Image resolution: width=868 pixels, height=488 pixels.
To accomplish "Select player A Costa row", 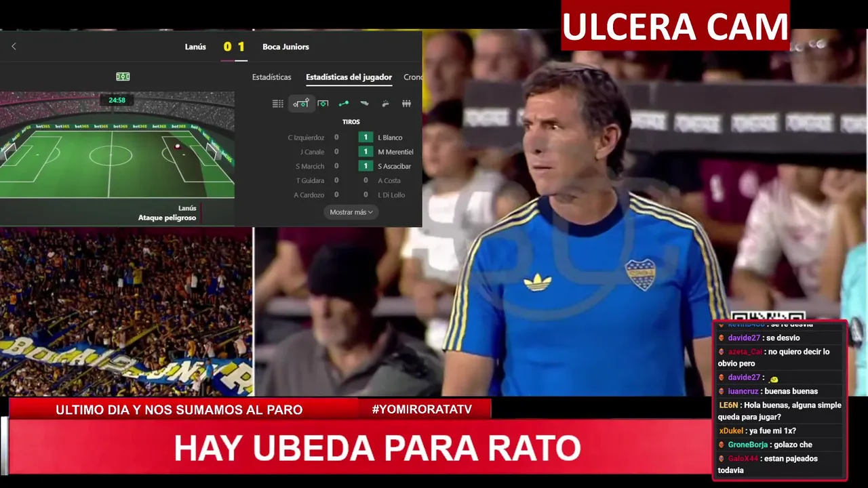I will 382,180.
